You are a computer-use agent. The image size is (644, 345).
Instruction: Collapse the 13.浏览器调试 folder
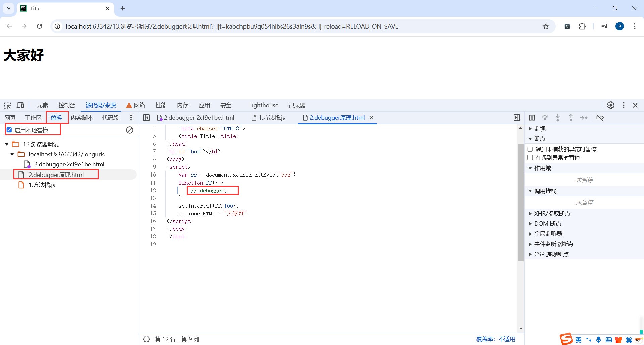[7, 144]
